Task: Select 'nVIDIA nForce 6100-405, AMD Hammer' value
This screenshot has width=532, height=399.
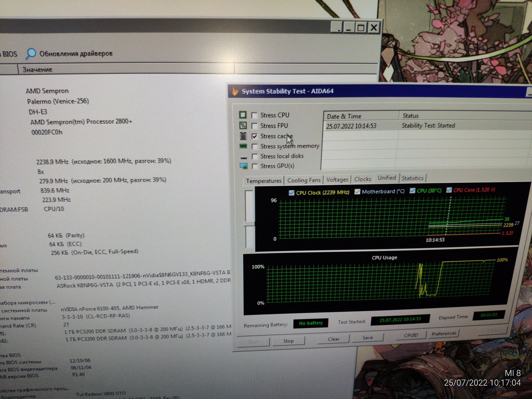Action: coord(109,308)
